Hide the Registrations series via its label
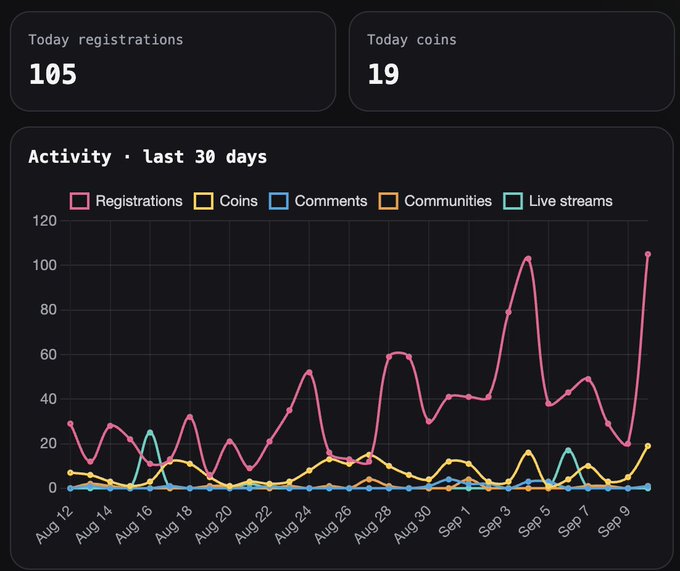Image resolution: width=680 pixels, height=571 pixels. pos(139,201)
